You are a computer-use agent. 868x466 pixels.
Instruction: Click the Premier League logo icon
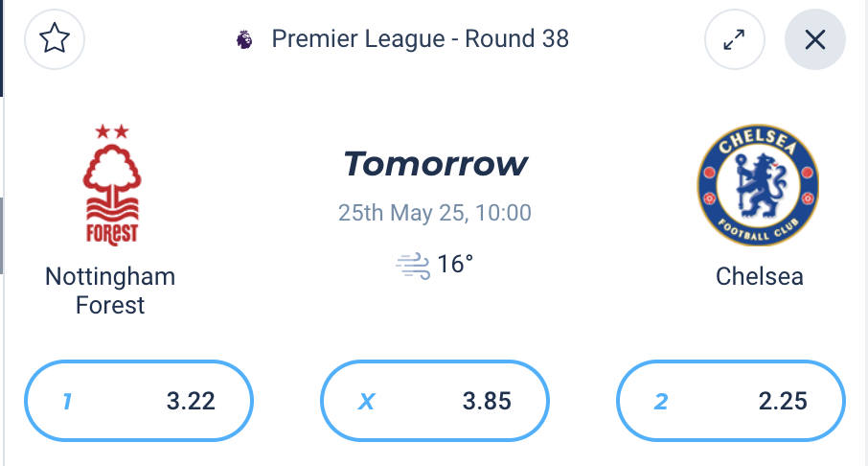pyautogui.click(x=244, y=39)
